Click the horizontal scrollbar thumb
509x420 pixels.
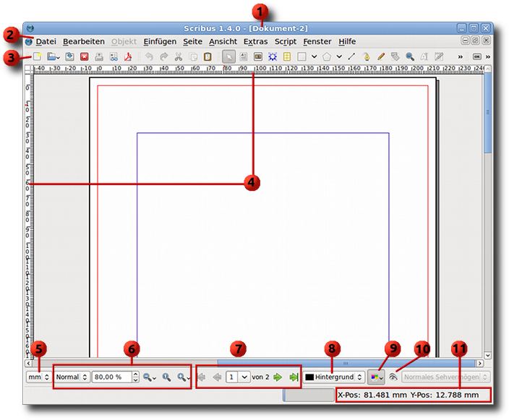point(346,363)
